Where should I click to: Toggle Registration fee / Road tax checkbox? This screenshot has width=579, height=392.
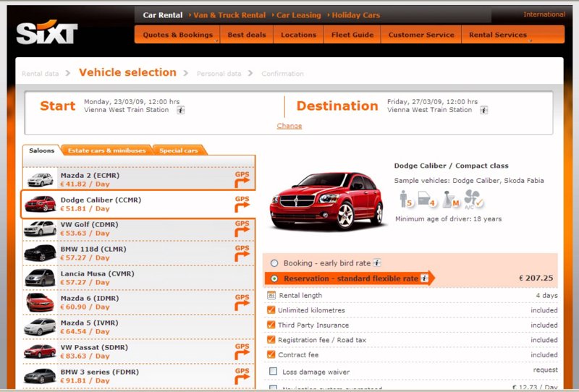(271, 339)
